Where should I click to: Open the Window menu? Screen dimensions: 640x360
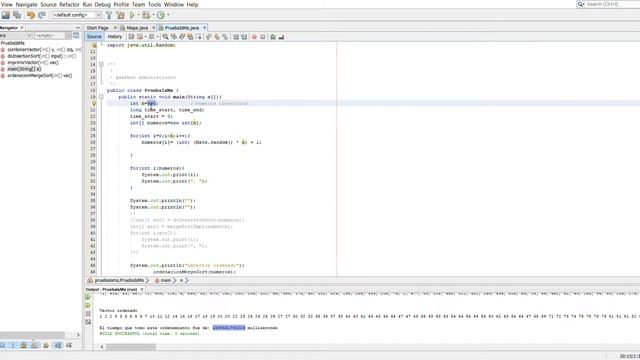(174, 4)
